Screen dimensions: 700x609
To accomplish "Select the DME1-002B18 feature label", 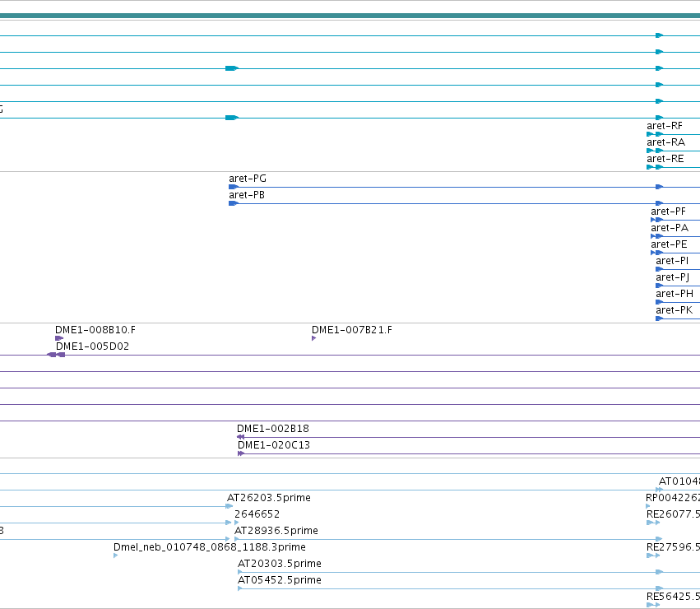I will coord(273,429).
